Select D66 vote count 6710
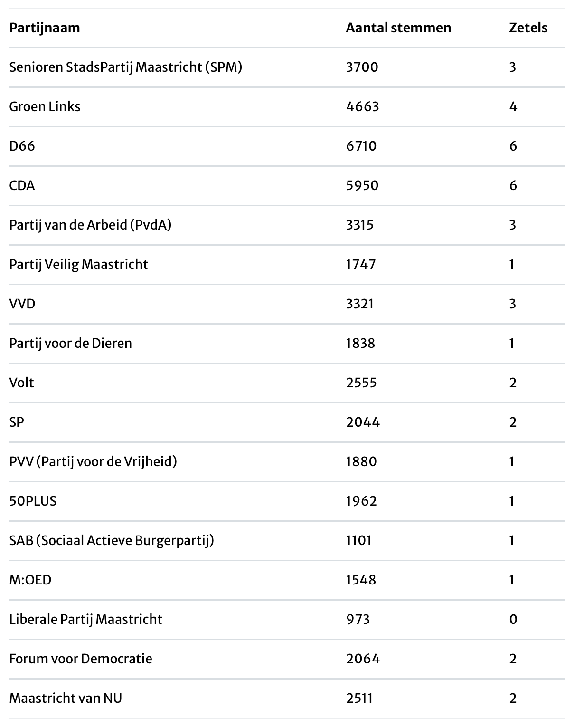The height and width of the screenshot is (728, 565). (361, 146)
